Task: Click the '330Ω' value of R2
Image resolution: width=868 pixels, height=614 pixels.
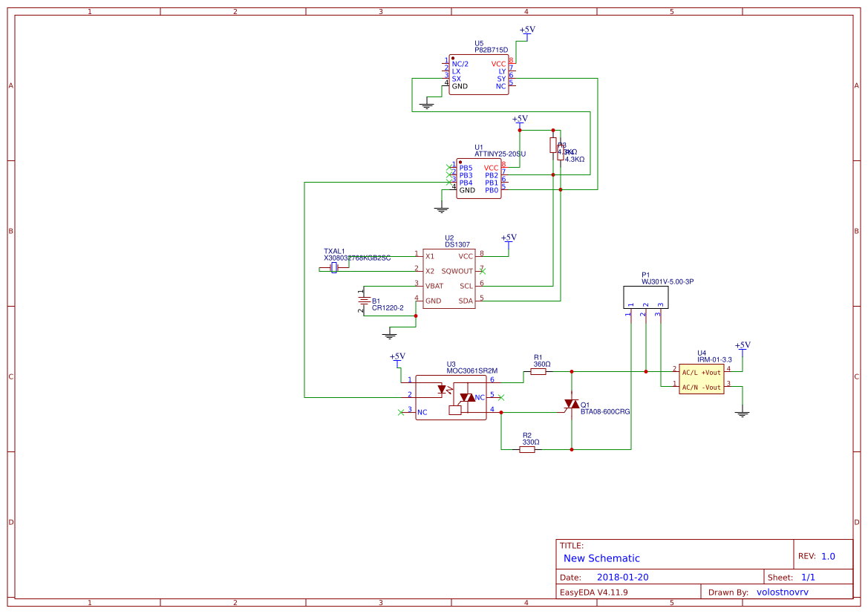Action: pyautogui.click(x=531, y=442)
